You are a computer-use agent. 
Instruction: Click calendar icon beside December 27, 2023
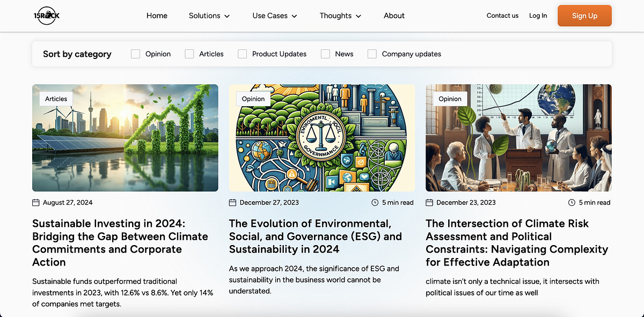click(233, 203)
